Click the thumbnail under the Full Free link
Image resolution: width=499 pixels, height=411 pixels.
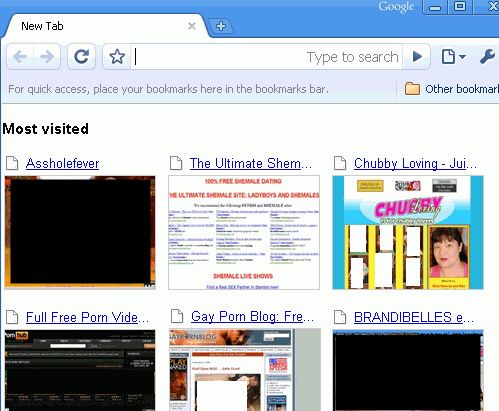(x=80, y=370)
